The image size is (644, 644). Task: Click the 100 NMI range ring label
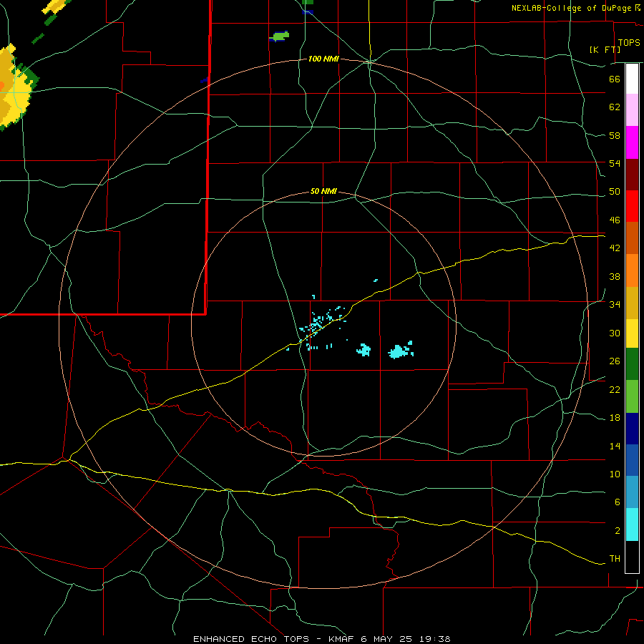tap(323, 59)
